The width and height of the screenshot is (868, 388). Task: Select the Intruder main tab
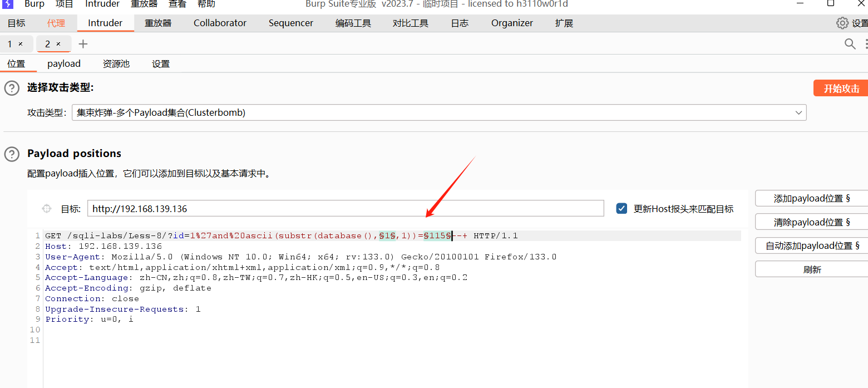coord(105,23)
